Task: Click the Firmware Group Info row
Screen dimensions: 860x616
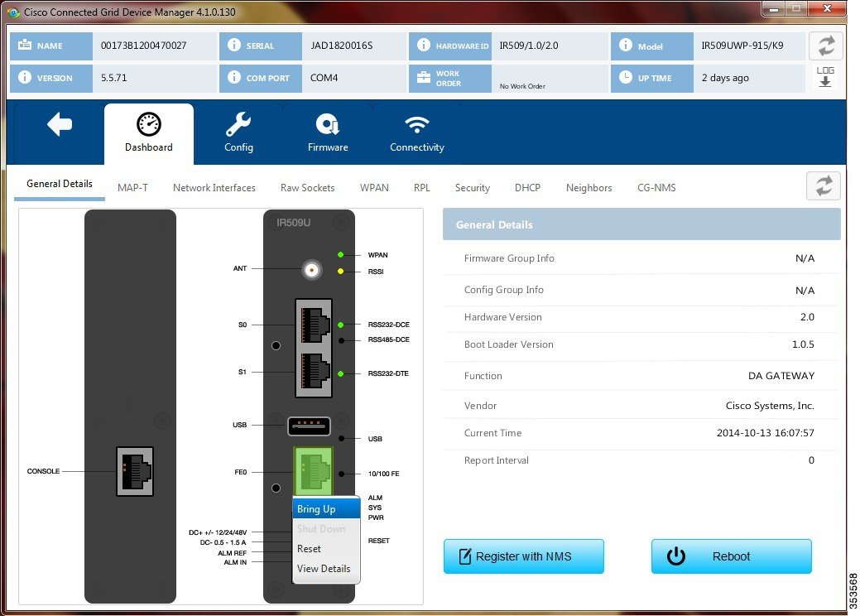Action: point(641,258)
